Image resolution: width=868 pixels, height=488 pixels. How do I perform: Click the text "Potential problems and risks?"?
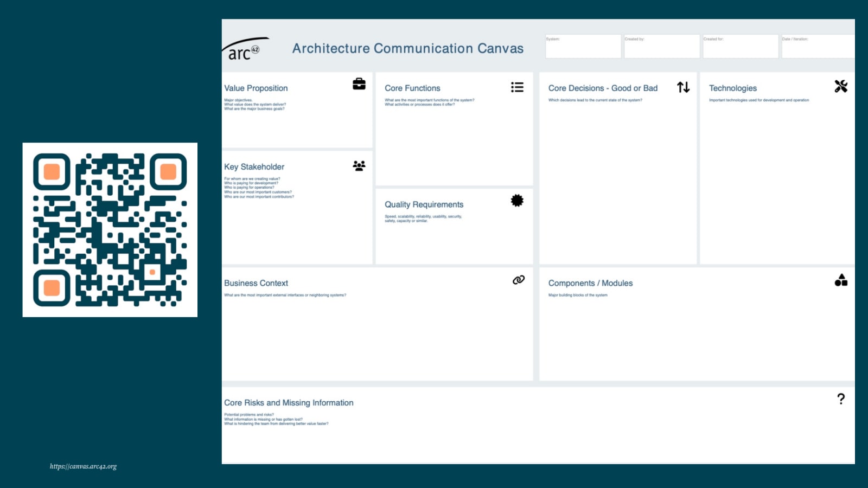point(249,415)
